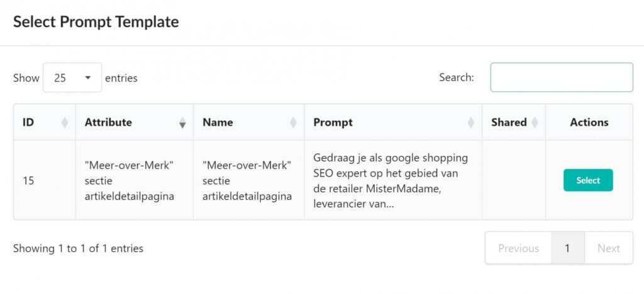Click the sort arrows in Attribute column
The width and height of the screenshot is (644, 294).
pyautogui.click(x=182, y=123)
